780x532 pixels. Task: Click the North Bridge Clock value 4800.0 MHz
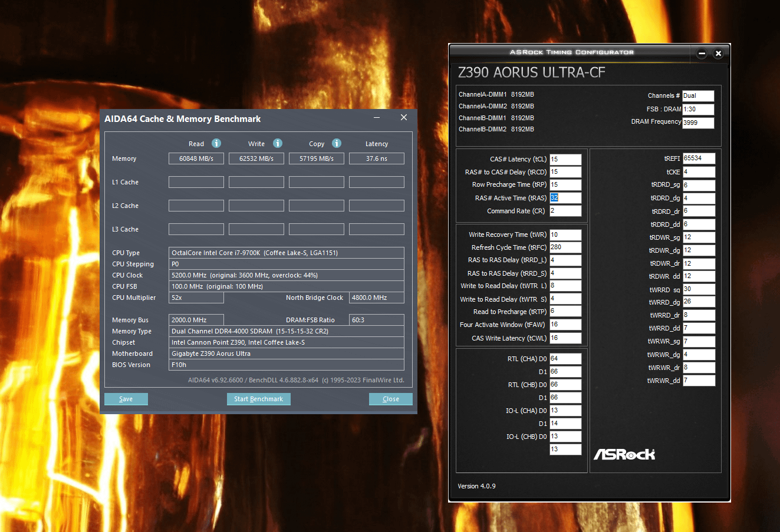377,298
